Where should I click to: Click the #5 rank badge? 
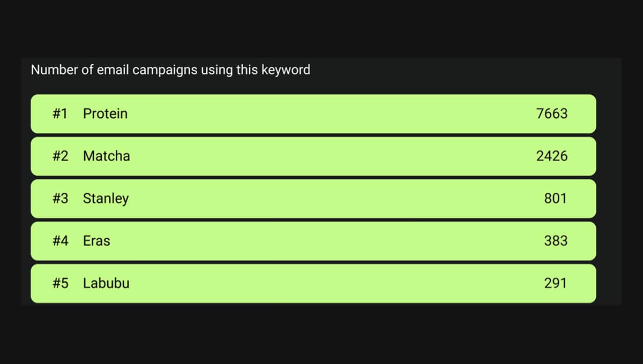coord(61,283)
